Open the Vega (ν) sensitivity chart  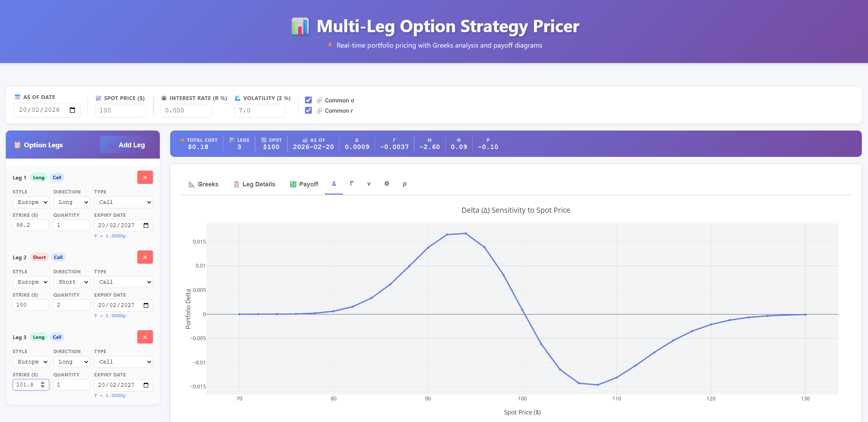pyautogui.click(x=369, y=184)
